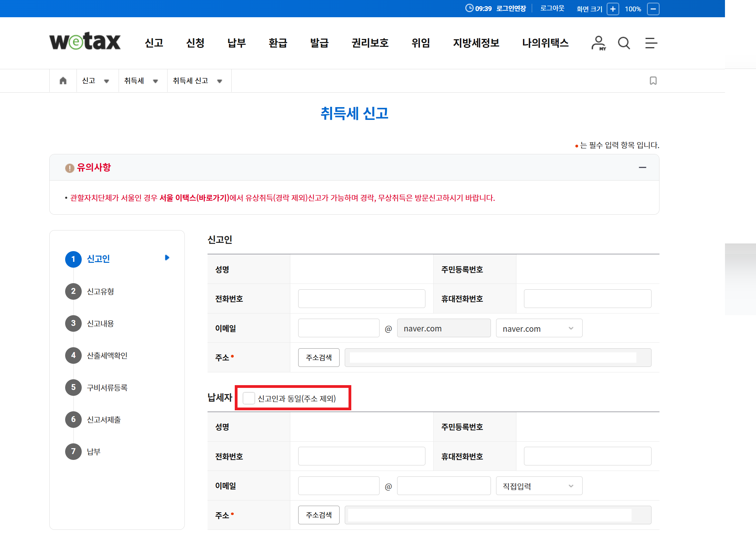Image resolution: width=756 pixels, height=556 pixels.
Task: Increase screen size with plus icon
Action: tap(613, 9)
